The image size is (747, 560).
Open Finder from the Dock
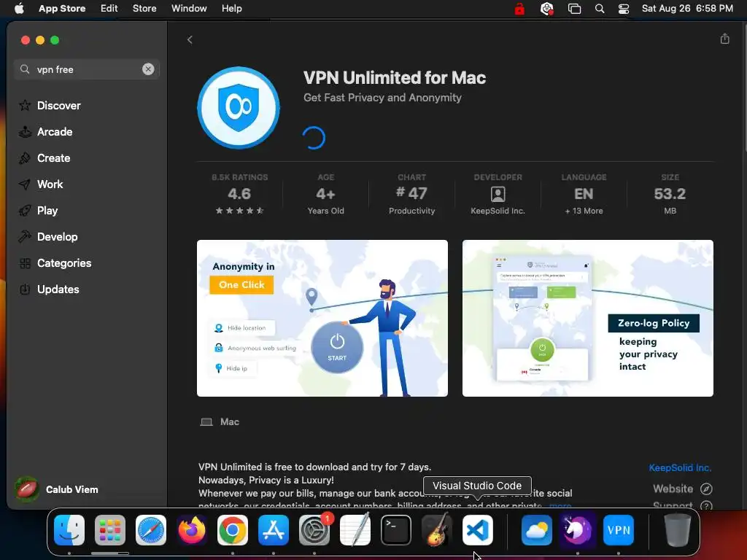pyautogui.click(x=69, y=530)
